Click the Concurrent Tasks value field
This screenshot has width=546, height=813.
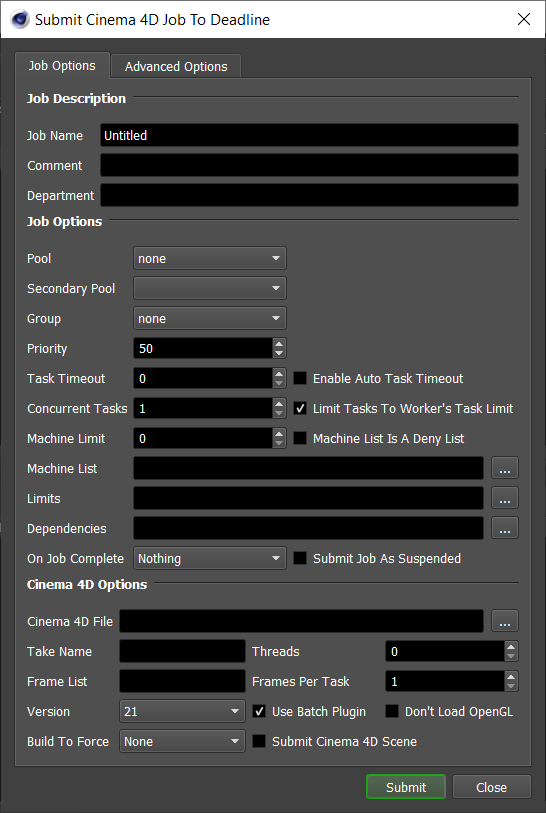[203, 409]
